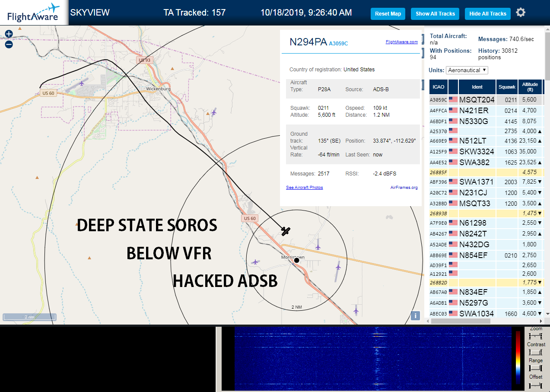
Task: Select the N231CJ row ident
Action: (473, 193)
